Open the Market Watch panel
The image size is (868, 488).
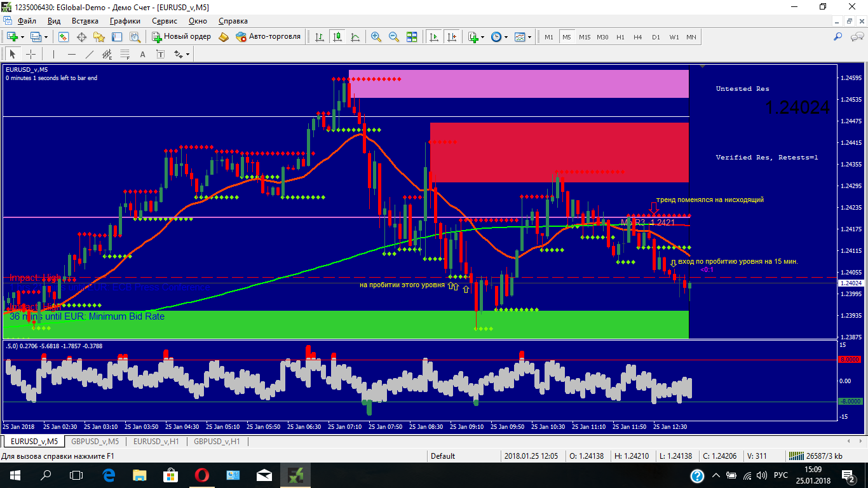pyautogui.click(x=64, y=37)
